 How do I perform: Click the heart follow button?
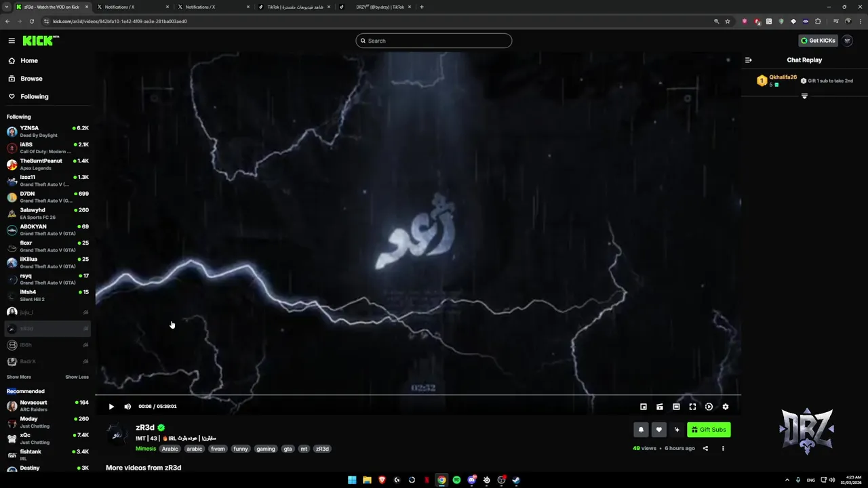pyautogui.click(x=658, y=430)
